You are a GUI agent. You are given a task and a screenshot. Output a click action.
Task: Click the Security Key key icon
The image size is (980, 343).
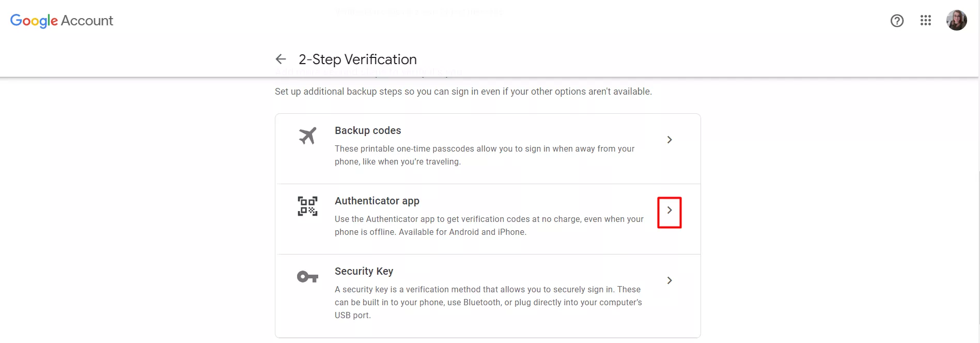tap(307, 277)
